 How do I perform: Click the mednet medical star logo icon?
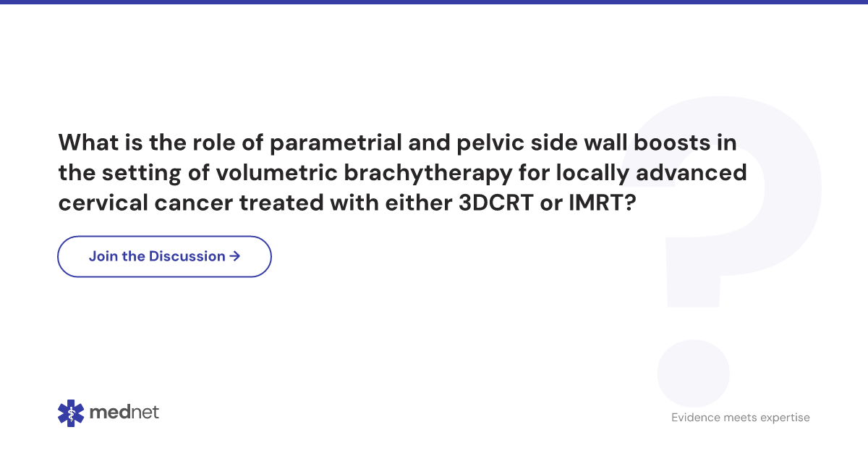coord(71,413)
